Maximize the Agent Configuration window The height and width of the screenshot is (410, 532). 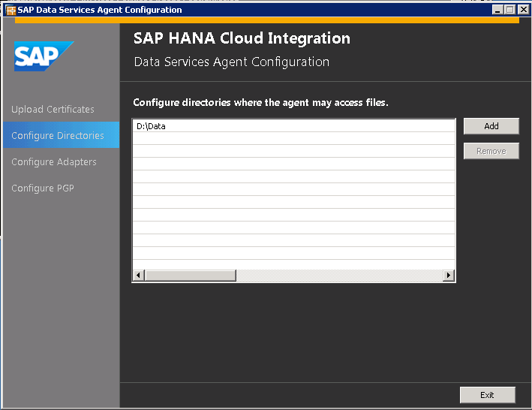(509, 10)
